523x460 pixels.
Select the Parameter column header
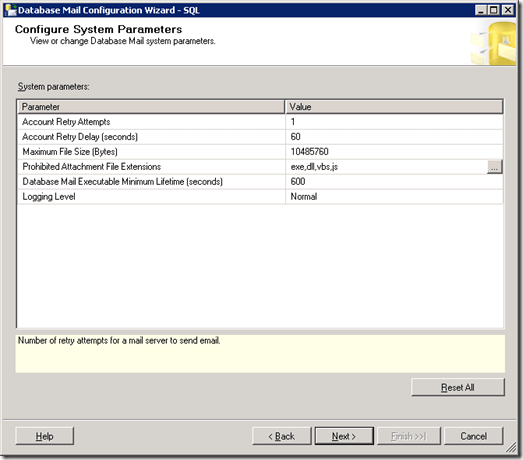coord(151,107)
